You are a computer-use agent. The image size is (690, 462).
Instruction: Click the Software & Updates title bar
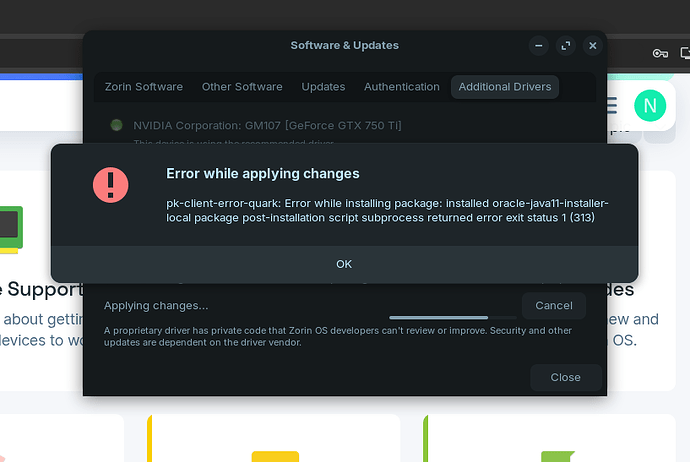344,45
